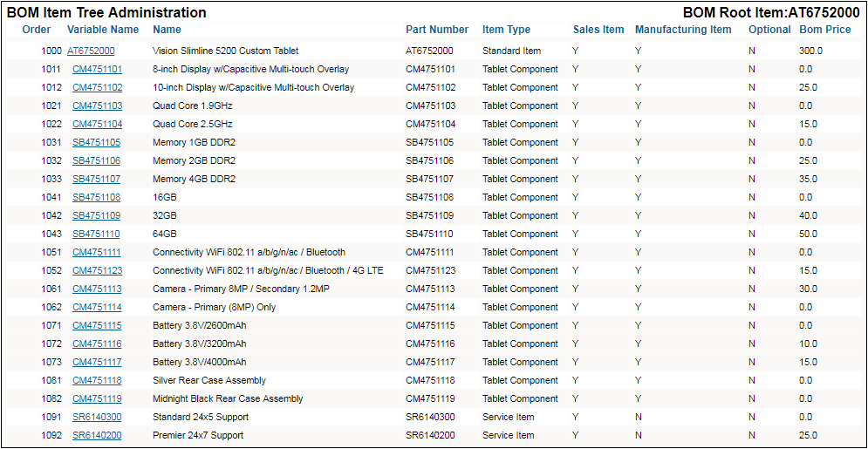Click the Optional column header
The width and height of the screenshot is (868, 449).
click(x=769, y=30)
